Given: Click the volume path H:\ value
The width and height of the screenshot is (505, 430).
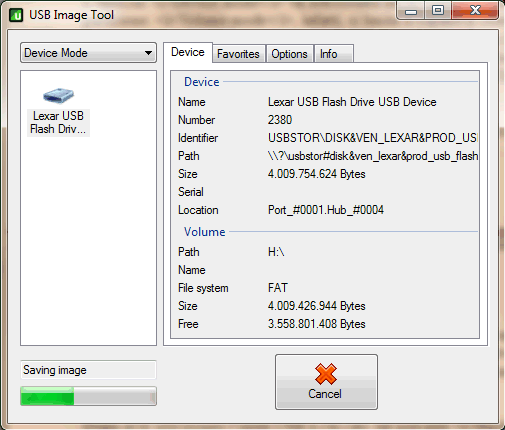Looking at the screenshot, I should point(276,252).
